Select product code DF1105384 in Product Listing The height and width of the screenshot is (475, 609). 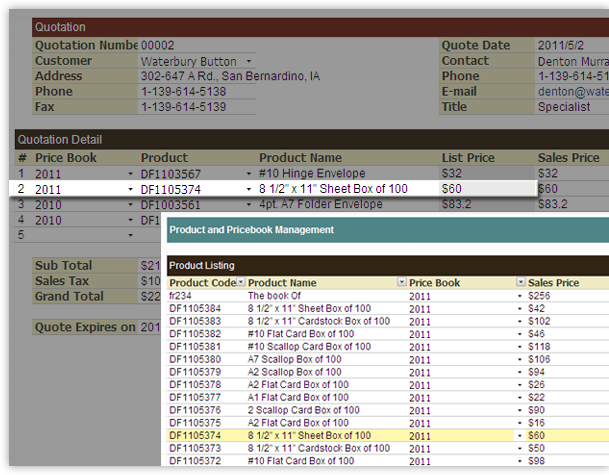[195, 309]
